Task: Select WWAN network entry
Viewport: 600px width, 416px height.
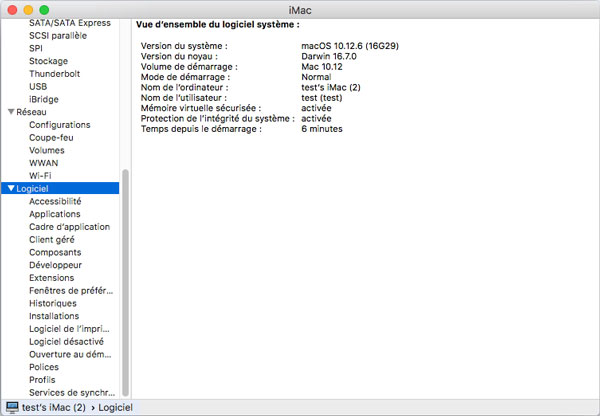Action: (x=44, y=163)
